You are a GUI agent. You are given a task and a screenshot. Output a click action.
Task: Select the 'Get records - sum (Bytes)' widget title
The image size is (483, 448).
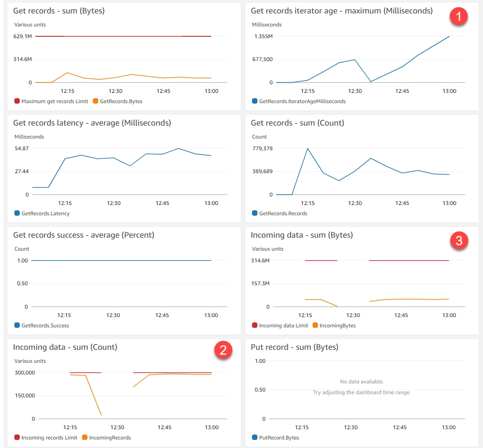pyautogui.click(x=59, y=11)
